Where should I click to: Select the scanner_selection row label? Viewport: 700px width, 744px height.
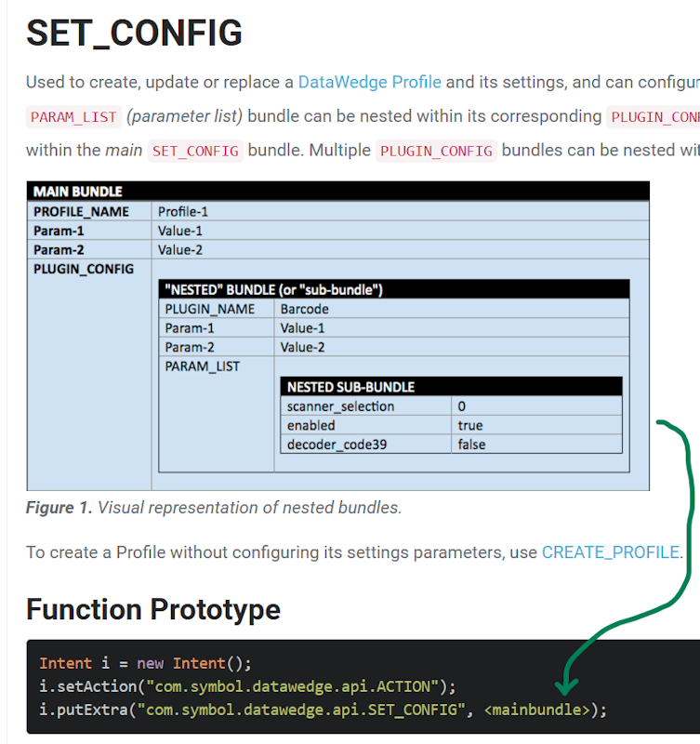340,406
